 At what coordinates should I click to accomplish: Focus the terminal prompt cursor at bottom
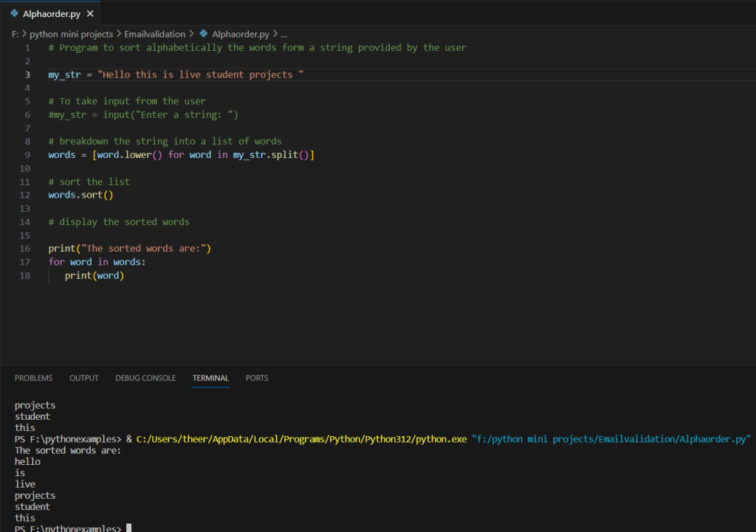128,528
